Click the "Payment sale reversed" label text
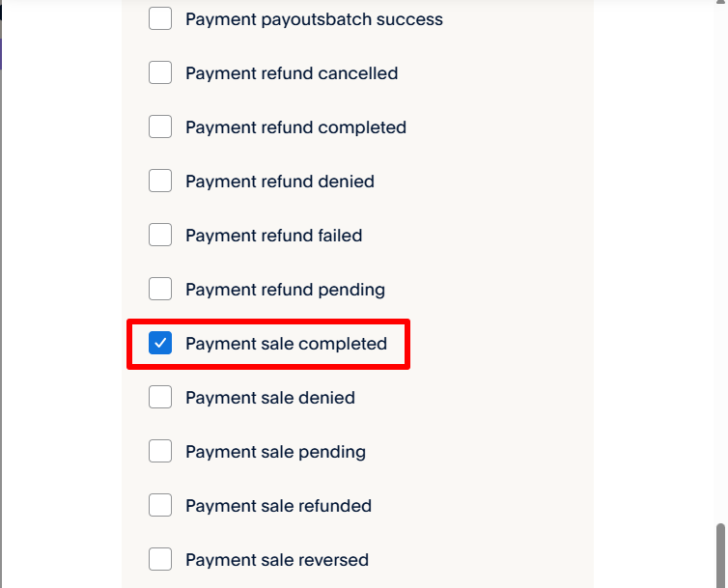Screen dimensions: 728x588 277,560
